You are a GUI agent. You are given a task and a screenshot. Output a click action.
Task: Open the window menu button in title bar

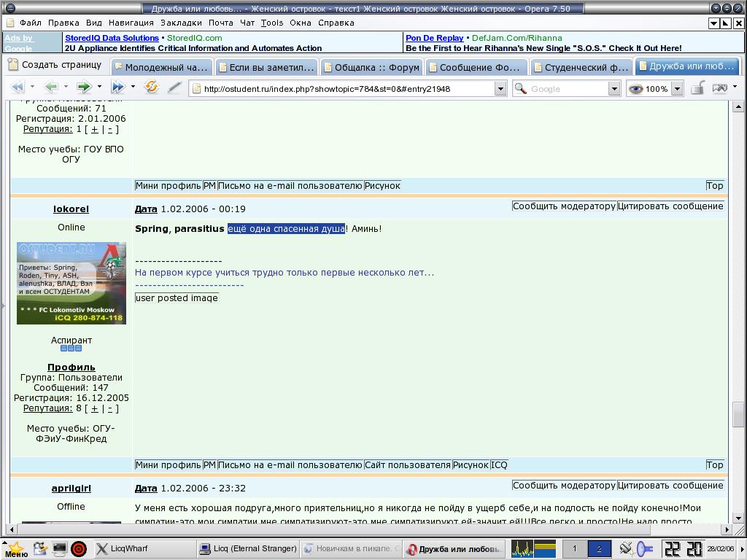click(10, 8)
